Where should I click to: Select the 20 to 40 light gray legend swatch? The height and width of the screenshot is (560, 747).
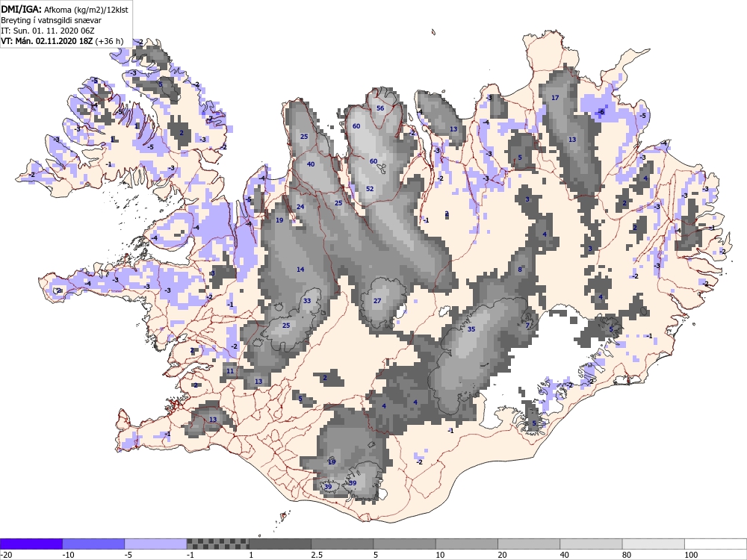pyautogui.click(x=529, y=544)
